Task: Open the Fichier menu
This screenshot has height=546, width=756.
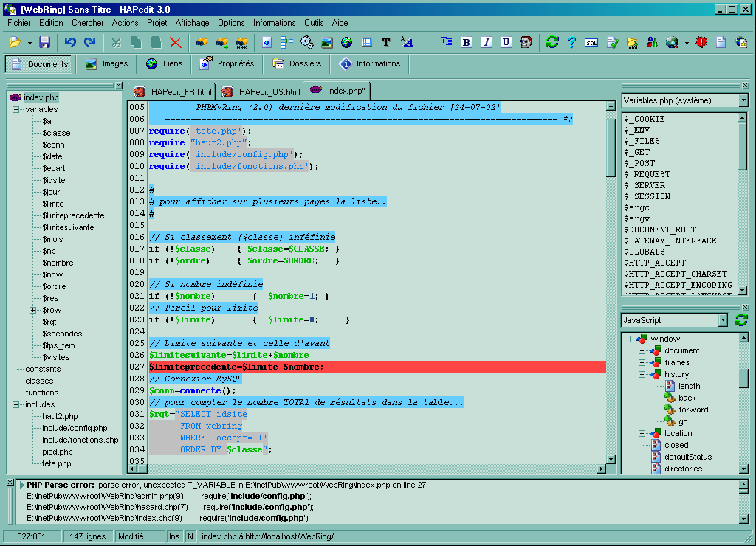Action: point(18,23)
